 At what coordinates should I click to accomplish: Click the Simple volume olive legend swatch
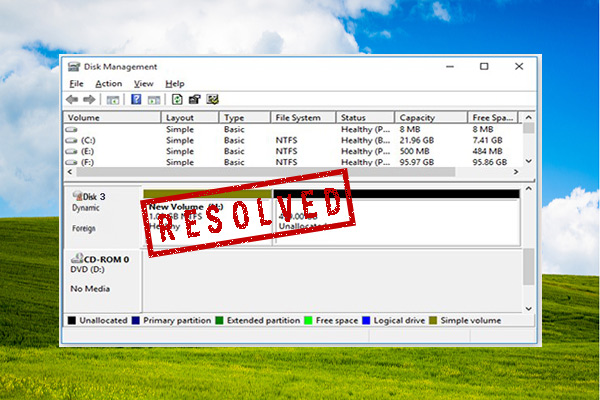tap(433, 320)
